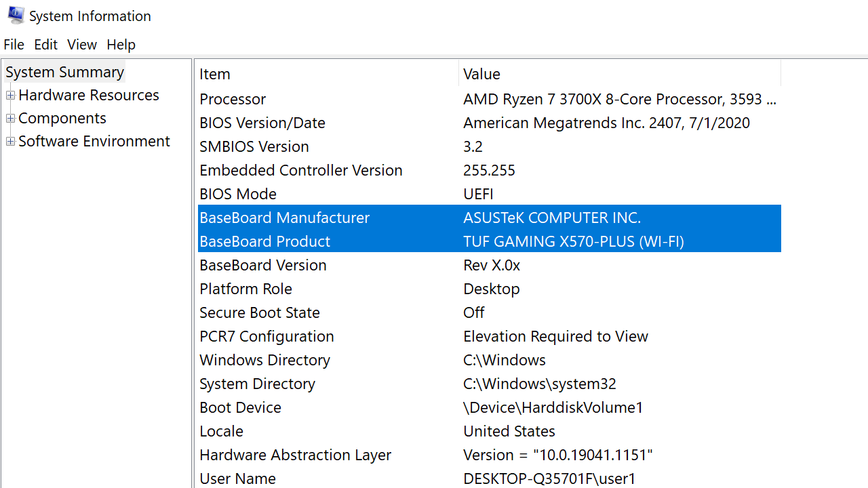The height and width of the screenshot is (488, 868).
Task: Select the BIOS Version/Date row
Action: [489, 123]
